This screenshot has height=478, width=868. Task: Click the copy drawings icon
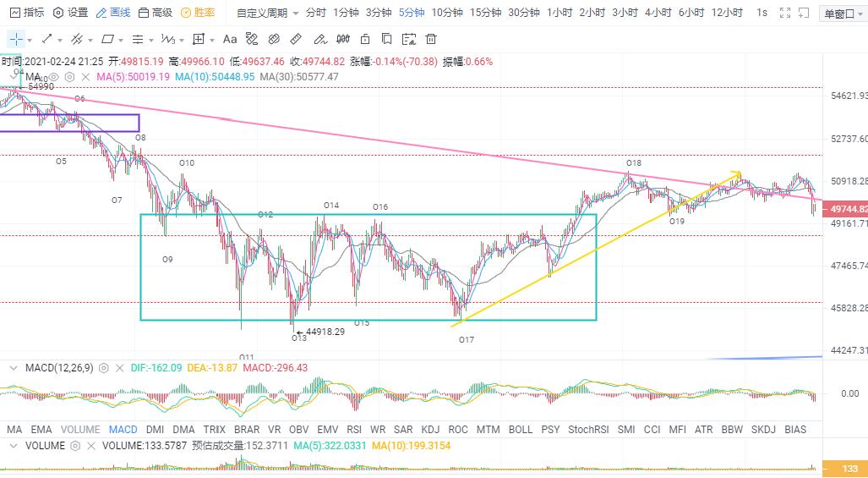click(387, 39)
